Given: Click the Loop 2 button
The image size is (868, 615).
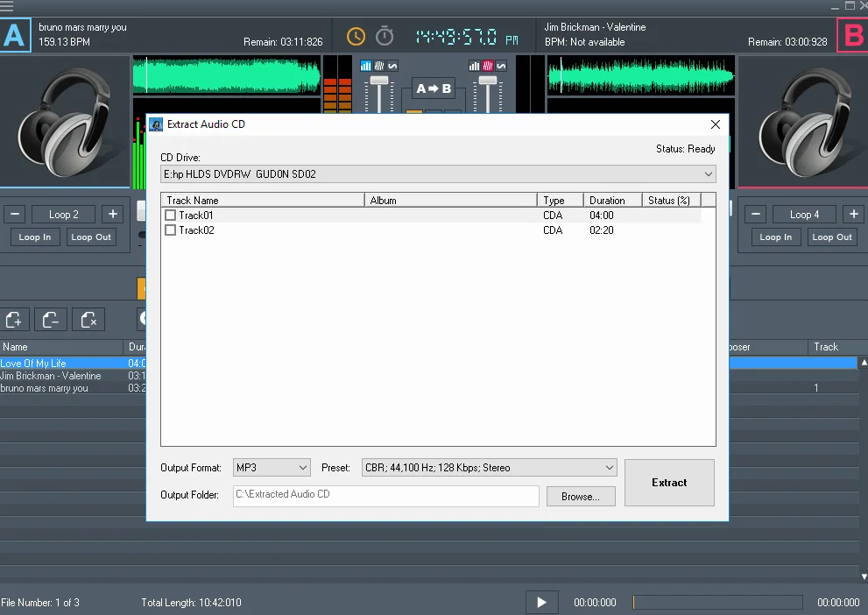Looking at the screenshot, I should (64, 215).
